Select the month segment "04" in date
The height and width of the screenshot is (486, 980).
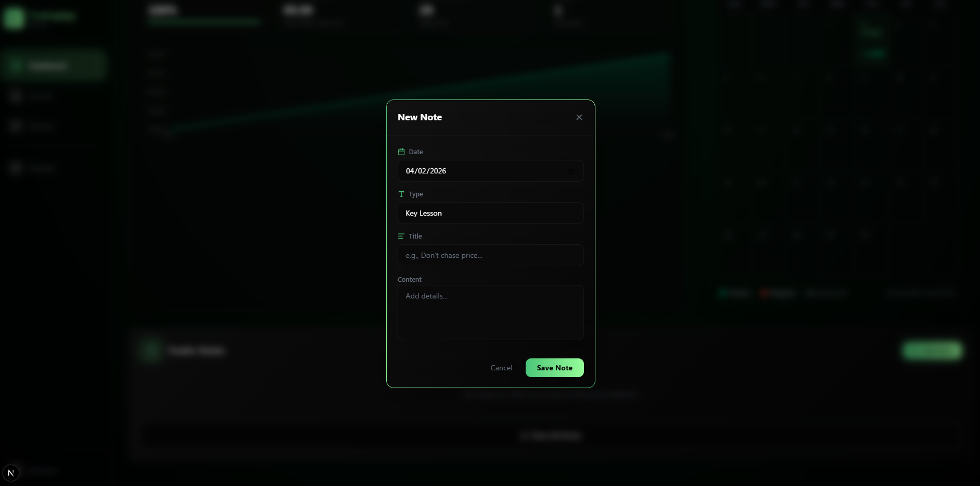point(410,171)
